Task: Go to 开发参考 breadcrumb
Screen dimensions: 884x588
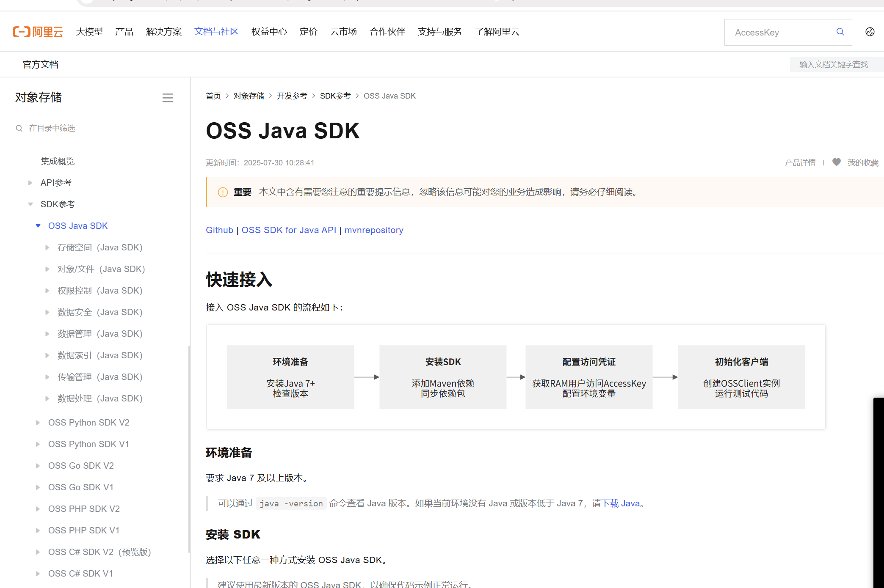Action: 292,96
